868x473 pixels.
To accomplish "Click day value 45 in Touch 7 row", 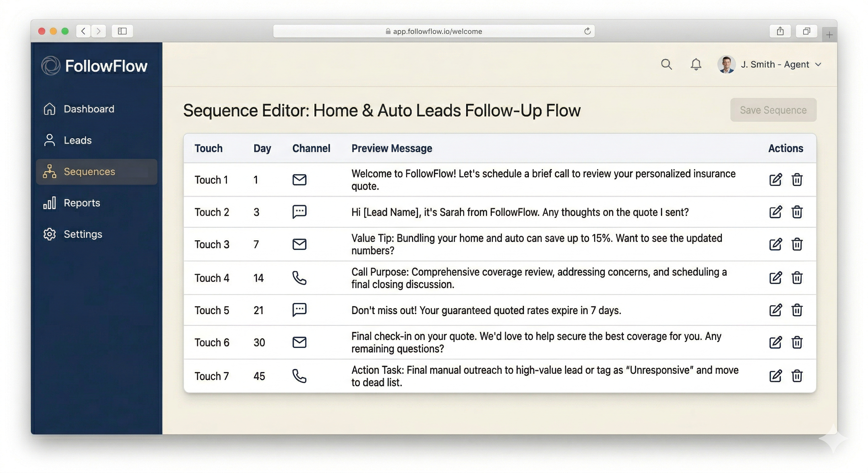I will point(259,376).
